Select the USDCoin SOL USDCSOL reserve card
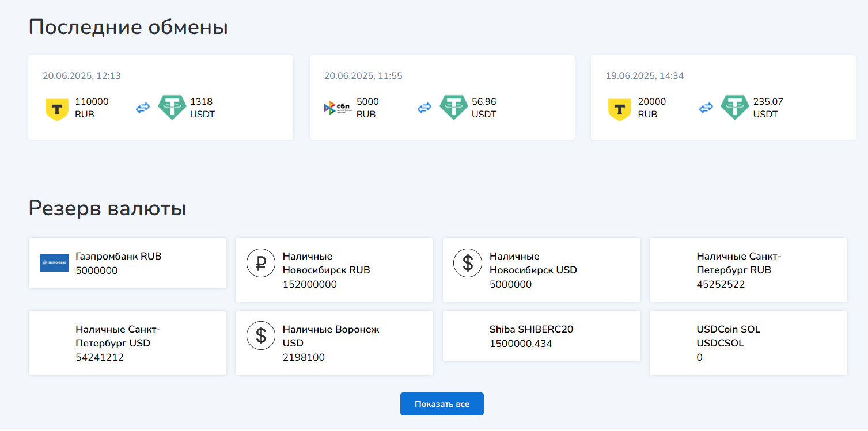The width and height of the screenshot is (868, 431). [748, 343]
